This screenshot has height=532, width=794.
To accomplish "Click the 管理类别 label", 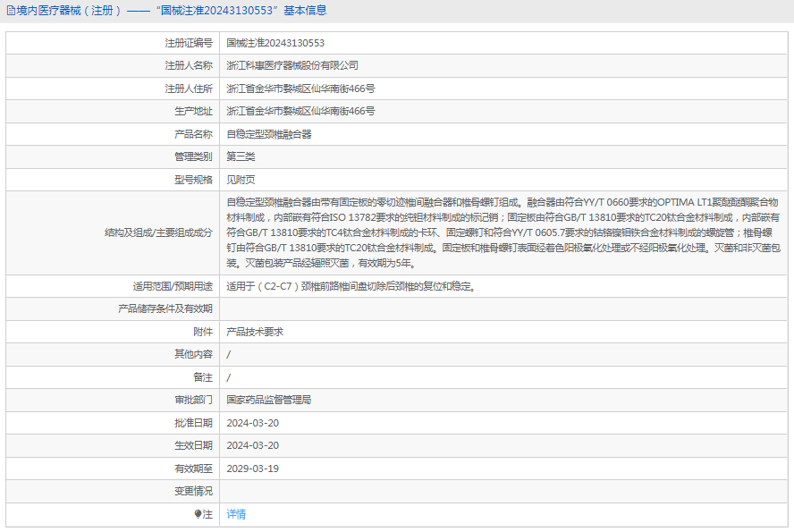I will (x=193, y=156).
